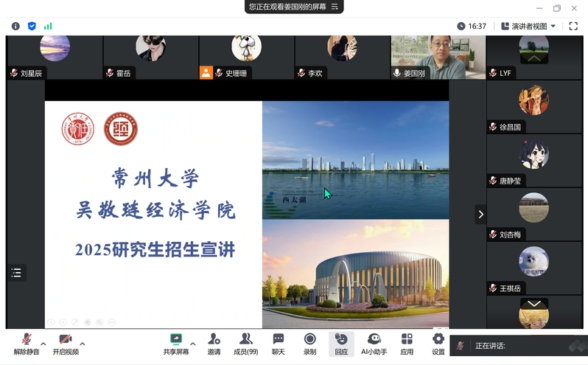
Task: Enter full screen mode
Action: [573, 27]
